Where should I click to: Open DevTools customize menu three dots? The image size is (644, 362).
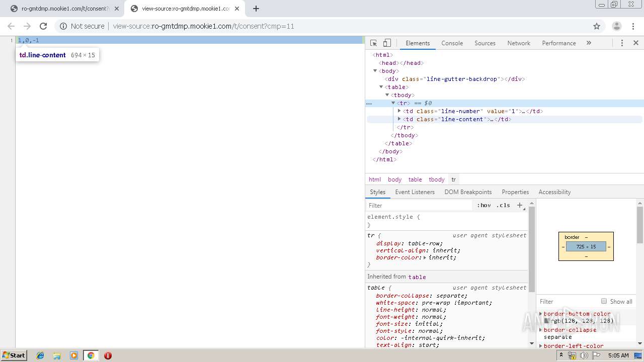point(622,43)
